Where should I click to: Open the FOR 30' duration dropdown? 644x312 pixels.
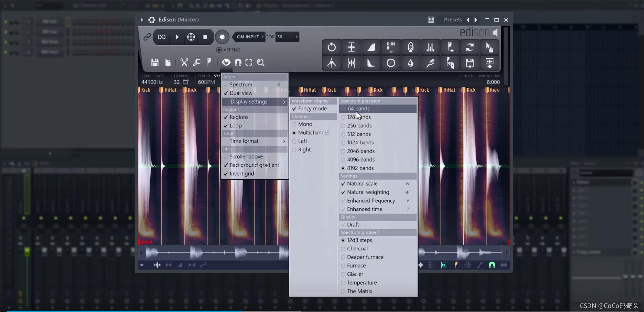click(287, 37)
